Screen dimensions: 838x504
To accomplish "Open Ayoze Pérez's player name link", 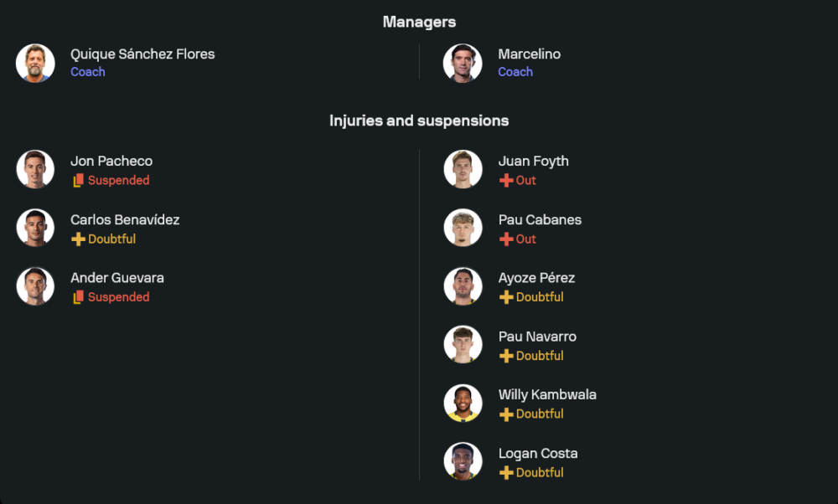I will point(536,278).
